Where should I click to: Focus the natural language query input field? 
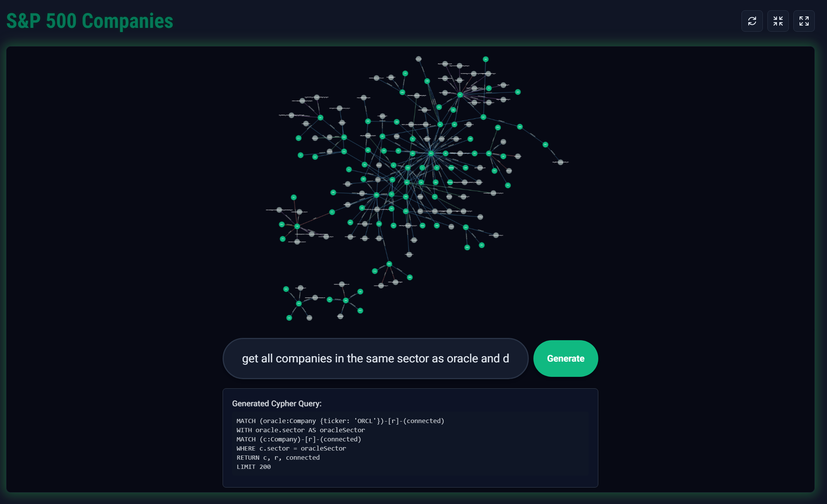375,358
